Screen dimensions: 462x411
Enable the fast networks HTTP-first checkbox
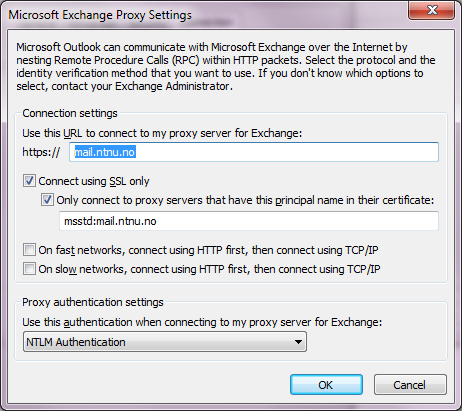coord(29,250)
